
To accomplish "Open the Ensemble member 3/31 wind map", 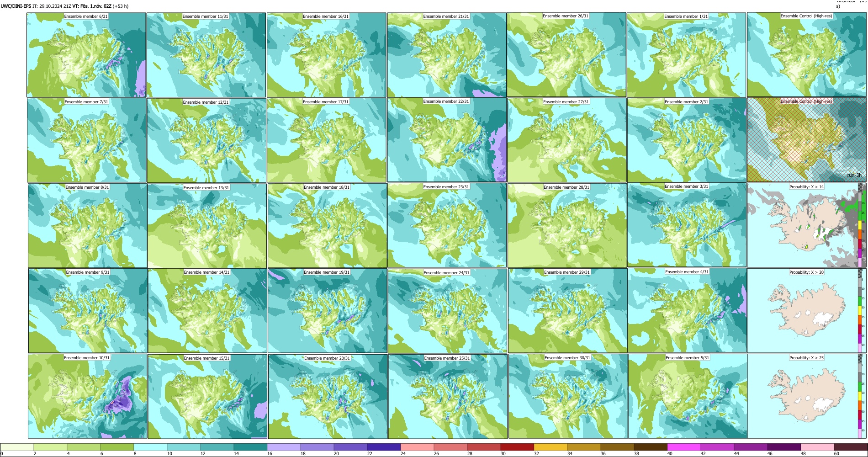I will (x=687, y=225).
